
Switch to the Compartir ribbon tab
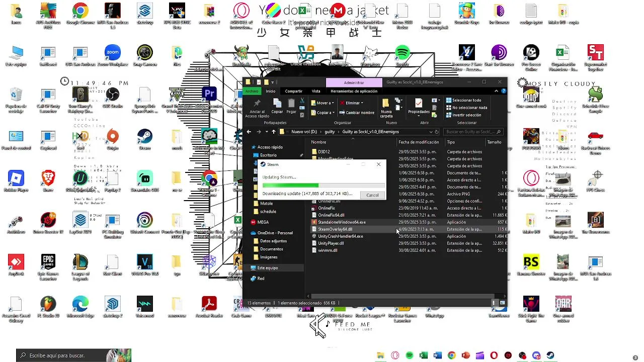293,91
